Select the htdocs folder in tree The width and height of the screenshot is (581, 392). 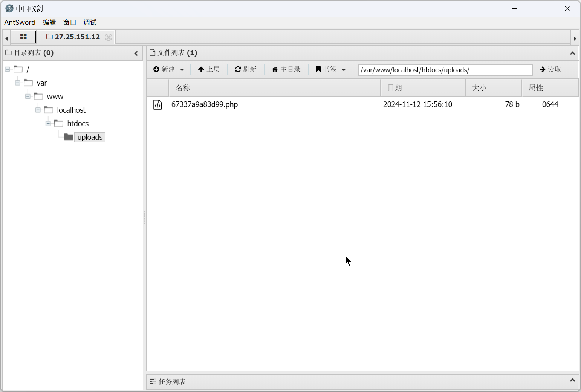pyautogui.click(x=78, y=124)
